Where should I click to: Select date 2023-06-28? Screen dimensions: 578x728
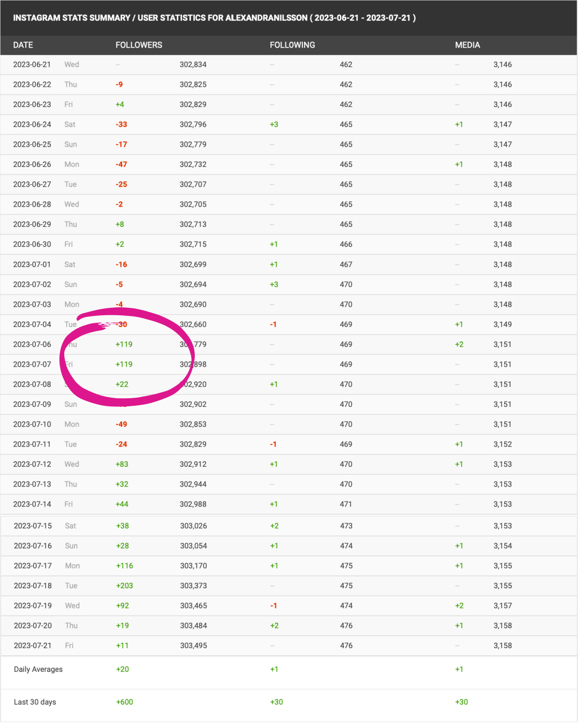click(32, 204)
